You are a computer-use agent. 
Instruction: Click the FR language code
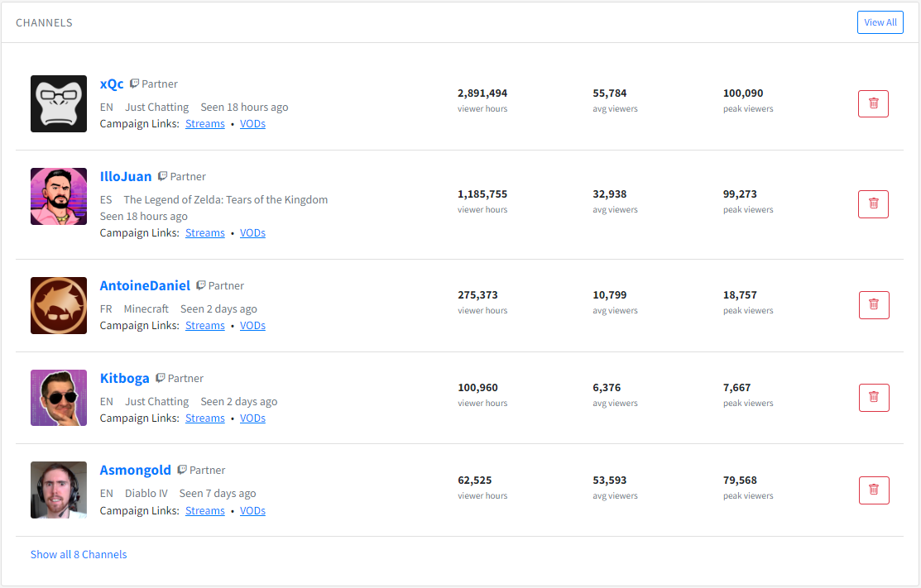pyautogui.click(x=106, y=309)
